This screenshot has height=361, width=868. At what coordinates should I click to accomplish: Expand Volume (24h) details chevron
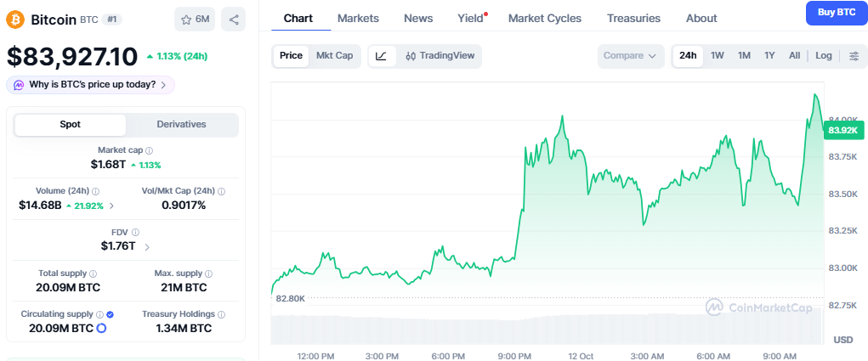[x=112, y=206]
